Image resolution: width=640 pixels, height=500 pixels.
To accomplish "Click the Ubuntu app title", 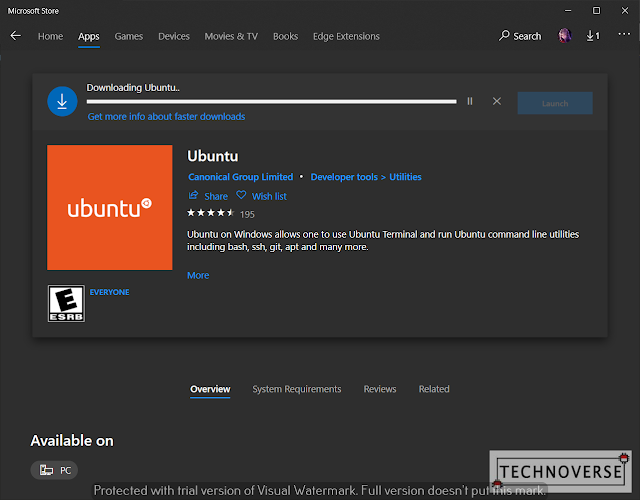I will pyautogui.click(x=213, y=156).
